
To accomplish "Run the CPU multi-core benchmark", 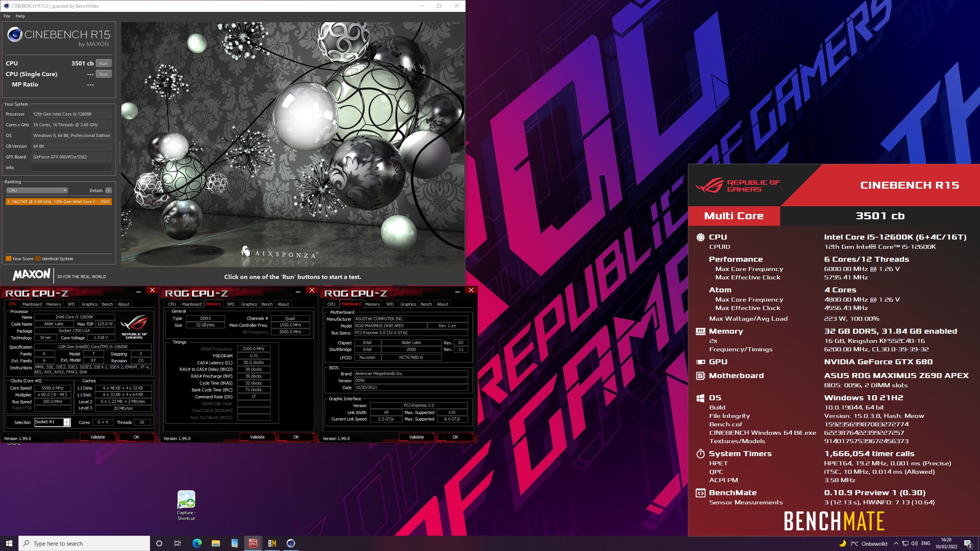I will (103, 64).
